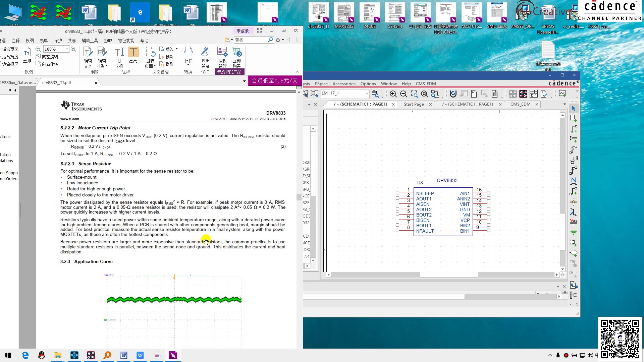
Task: Click the 未登录 login button
Action: point(243,31)
